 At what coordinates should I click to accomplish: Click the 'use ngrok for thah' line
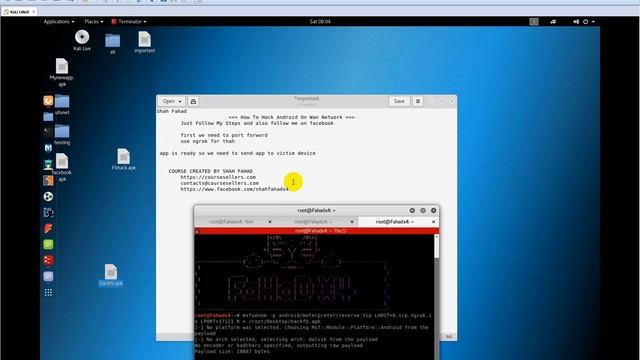point(207,141)
